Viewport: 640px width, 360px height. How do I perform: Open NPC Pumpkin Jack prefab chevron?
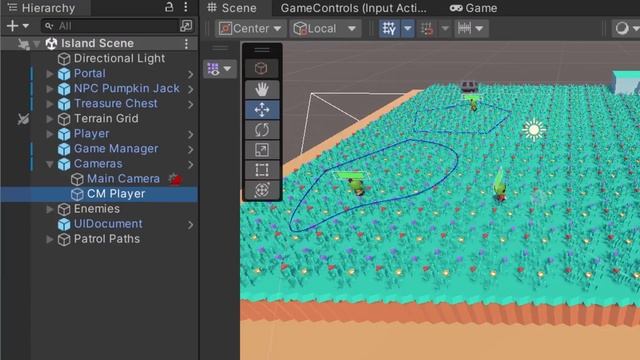pos(190,89)
